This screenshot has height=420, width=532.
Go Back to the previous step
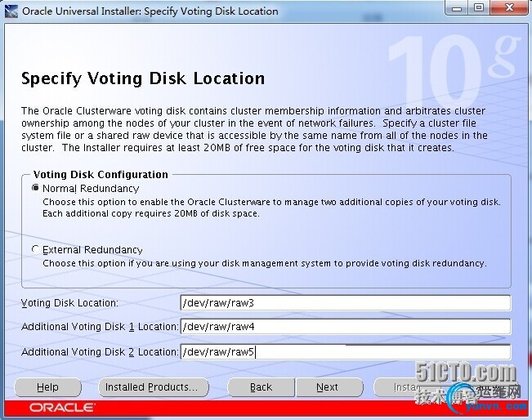(261, 387)
